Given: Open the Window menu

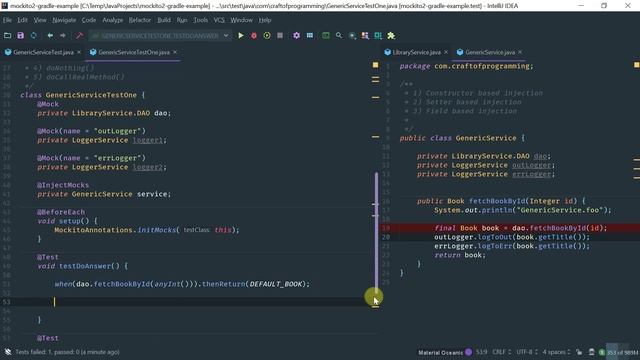Looking at the screenshot, I should pyautogui.click(x=242, y=20).
